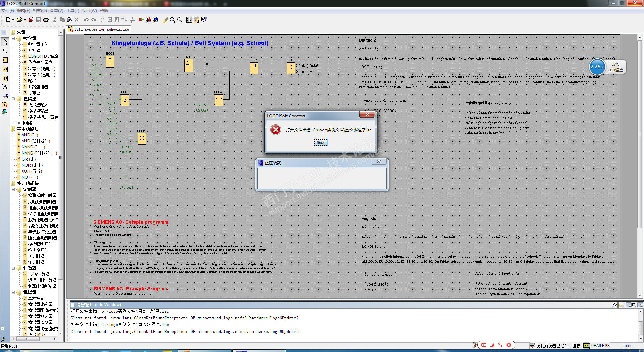Show the special functions (SF) list

tap(5, 78)
